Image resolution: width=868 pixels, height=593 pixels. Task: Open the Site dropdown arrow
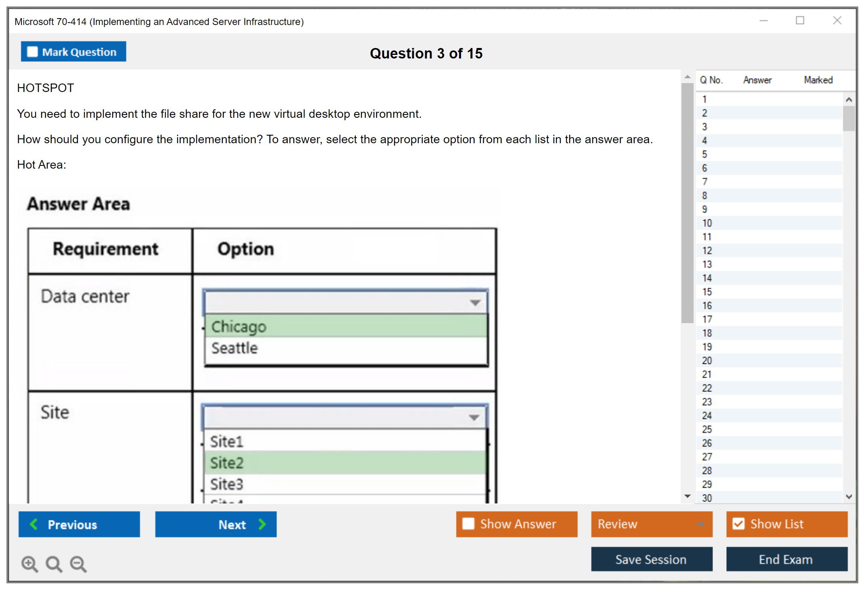click(x=474, y=418)
